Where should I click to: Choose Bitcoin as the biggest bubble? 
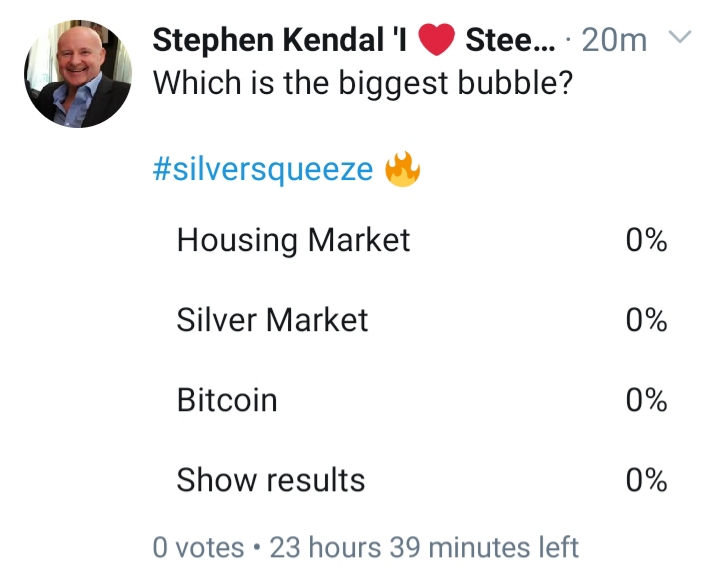(227, 400)
